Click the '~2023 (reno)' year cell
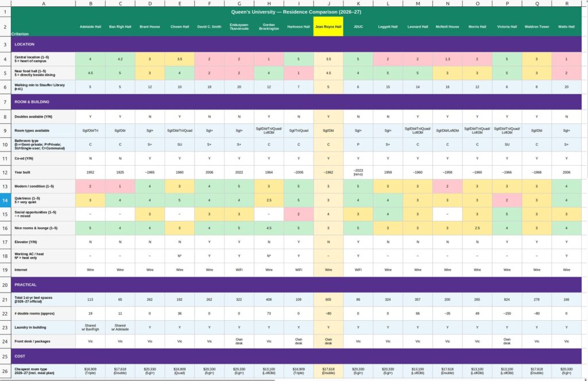The height and width of the screenshot is (381, 588). [x=358, y=172]
